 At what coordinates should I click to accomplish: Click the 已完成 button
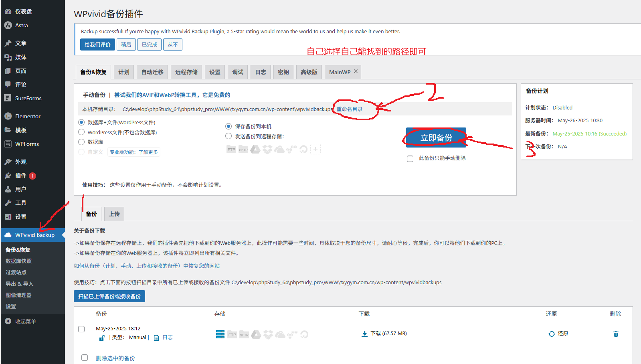(x=150, y=44)
